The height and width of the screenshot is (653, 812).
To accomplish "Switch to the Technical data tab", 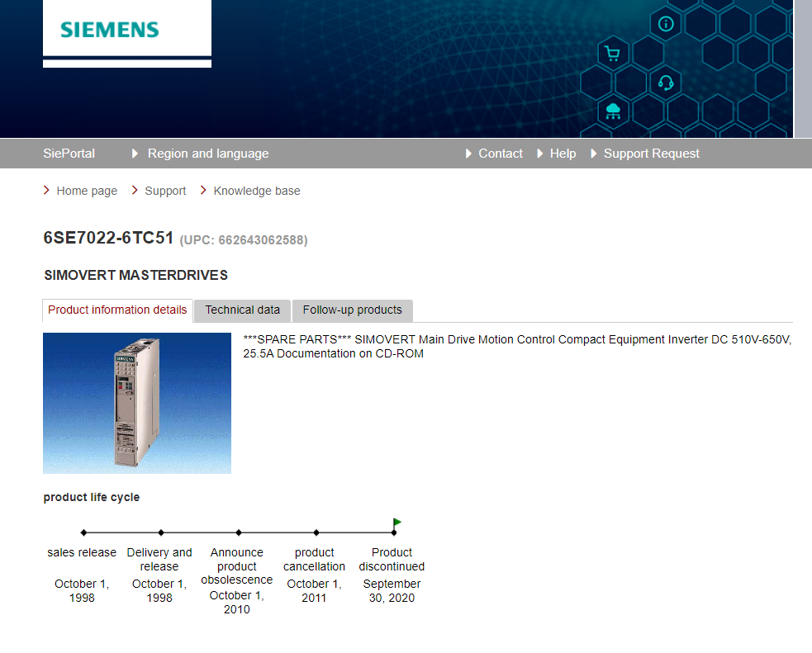I will click(x=242, y=310).
